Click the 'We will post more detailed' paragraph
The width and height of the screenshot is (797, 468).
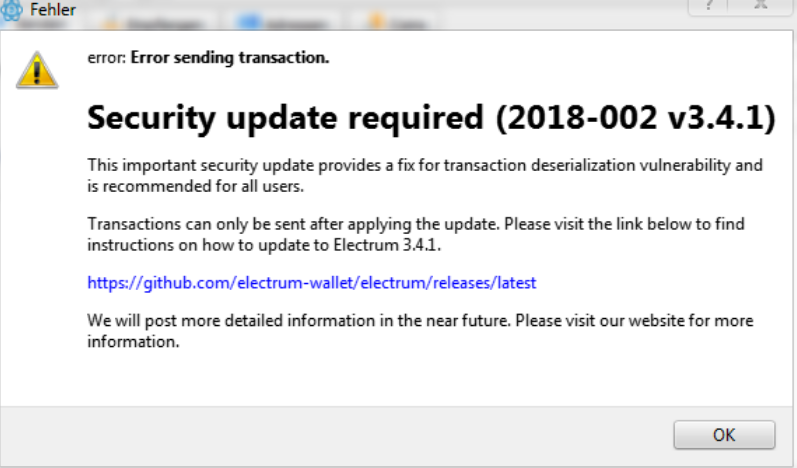click(x=420, y=331)
